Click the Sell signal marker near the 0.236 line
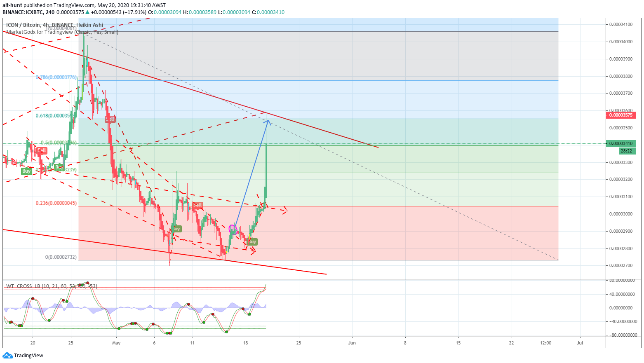644x363 pixels. pos(198,205)
